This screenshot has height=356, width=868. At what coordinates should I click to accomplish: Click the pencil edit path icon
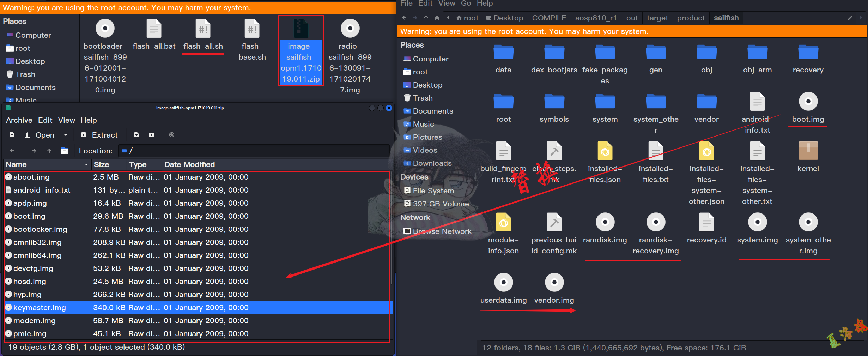click(x=850, y=18)
